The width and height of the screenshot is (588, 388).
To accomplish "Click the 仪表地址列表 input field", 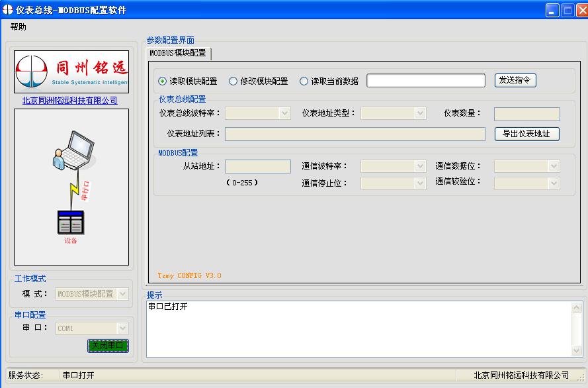I will click(x=355, y=134).
